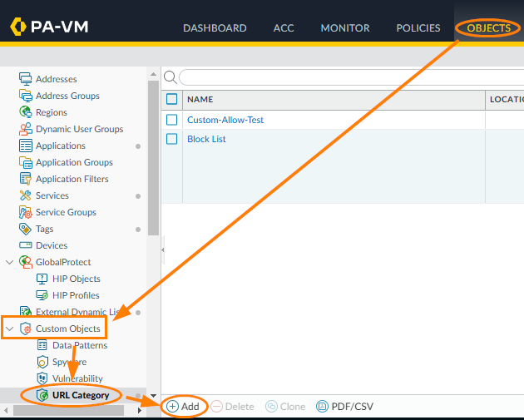Click in the search input field
Image resolution: width=524 pixels, height=420 pixels.
pos(352,77)
